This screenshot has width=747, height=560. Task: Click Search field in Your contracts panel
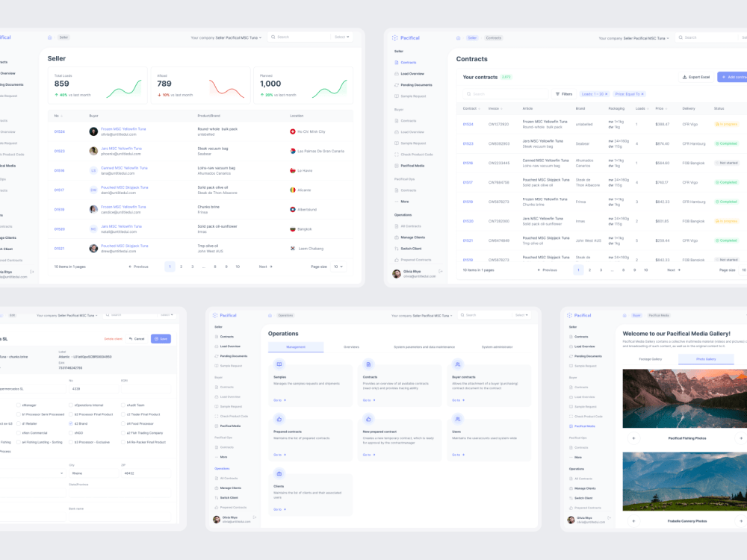tap(506, 94)
